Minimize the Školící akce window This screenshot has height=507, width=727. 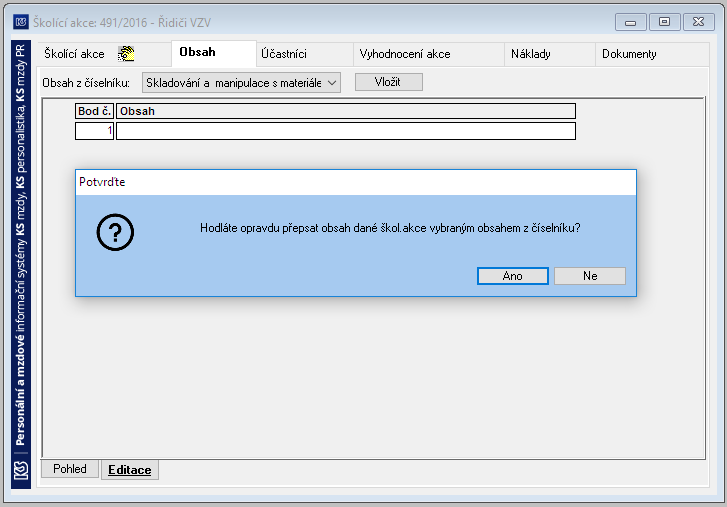point(631,22)
